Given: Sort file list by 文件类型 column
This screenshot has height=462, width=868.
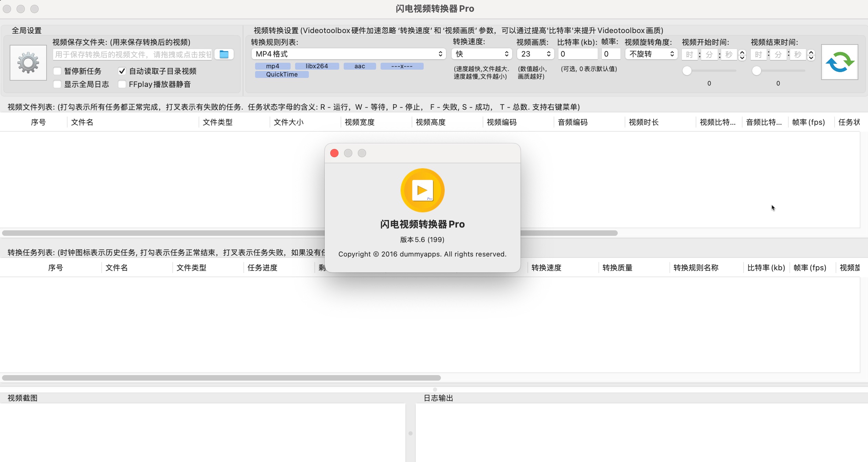Looking at the screenshot, I should (234, 122).
